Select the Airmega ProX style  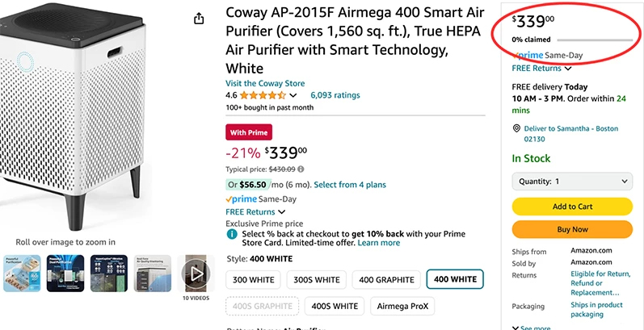402,307
